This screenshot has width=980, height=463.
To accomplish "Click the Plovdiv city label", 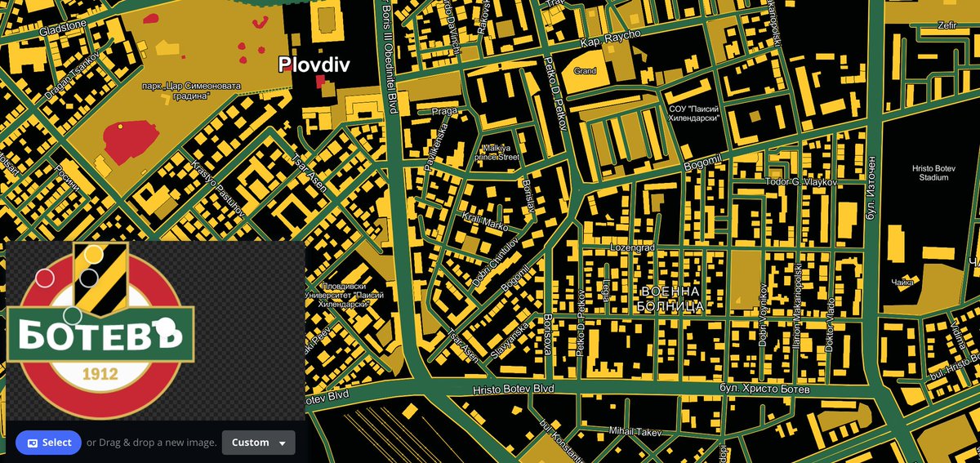I will point(314,64).
